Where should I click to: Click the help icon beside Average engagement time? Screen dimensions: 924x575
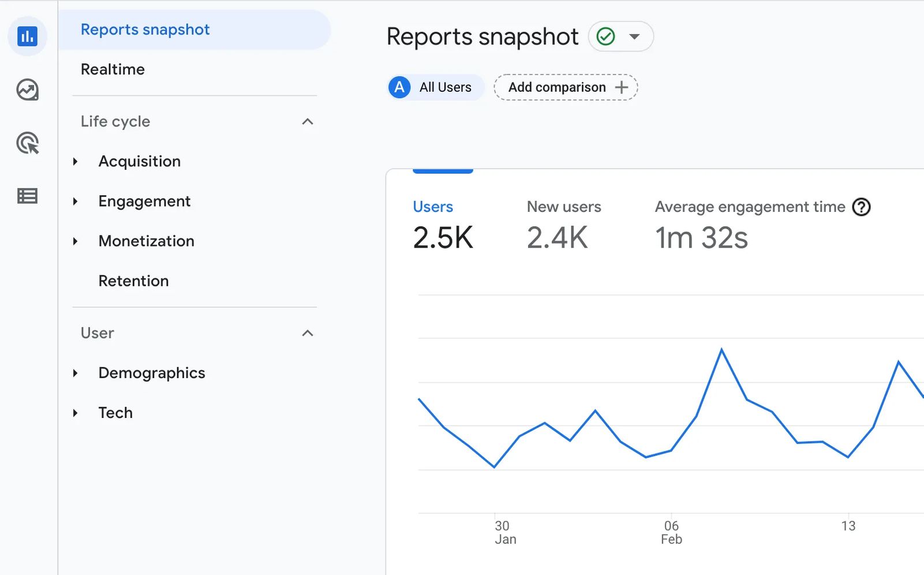(861, 207)
